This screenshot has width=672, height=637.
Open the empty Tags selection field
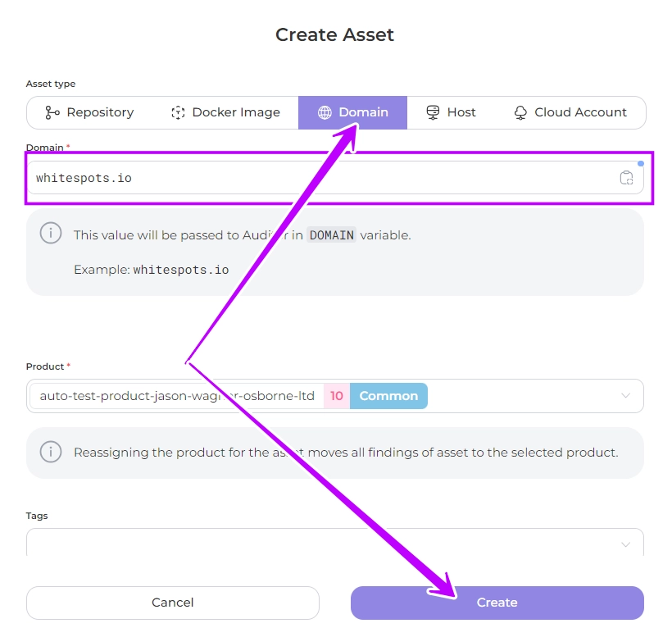click(x=320, y=544)
